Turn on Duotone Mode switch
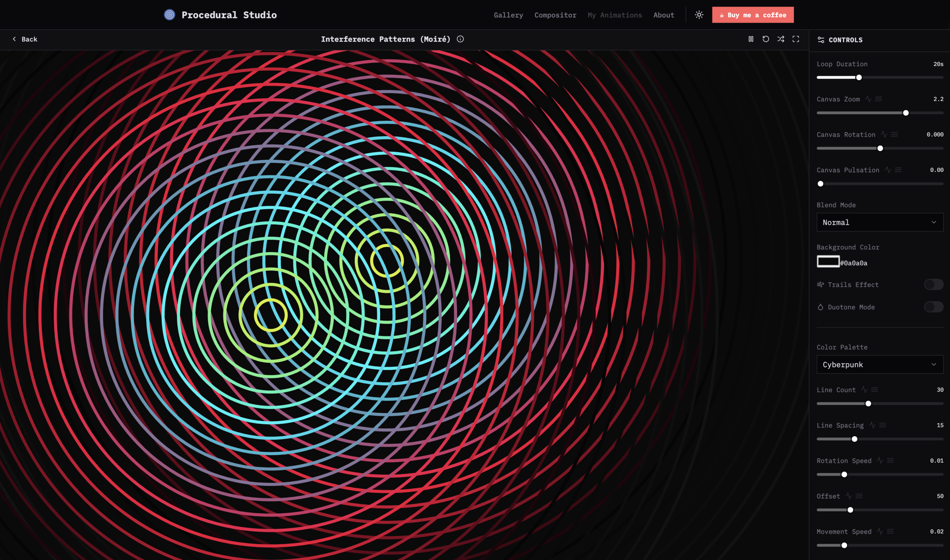950x560 pixels. click(933, 307)
